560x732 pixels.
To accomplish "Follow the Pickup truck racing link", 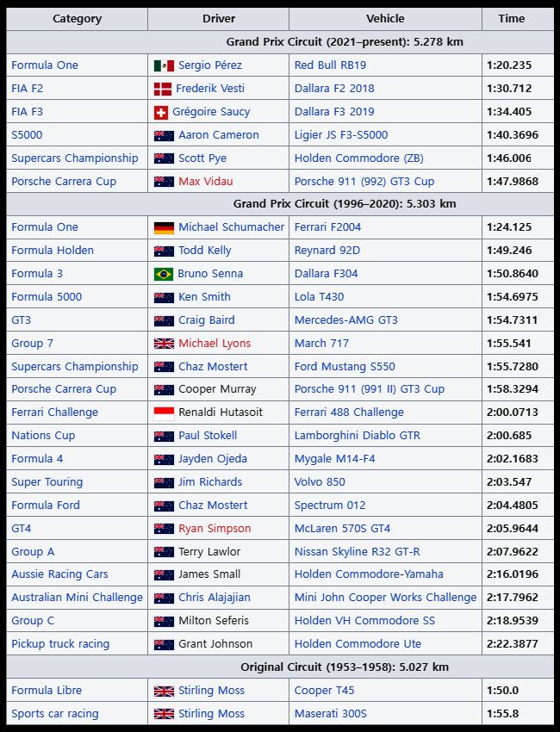I will [x=60, y=644].
